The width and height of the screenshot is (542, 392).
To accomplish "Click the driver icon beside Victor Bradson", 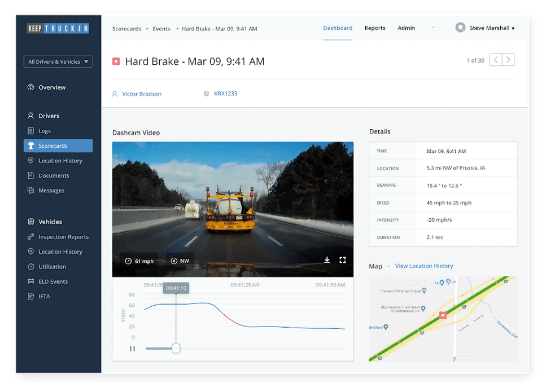I will click(115, 94).
